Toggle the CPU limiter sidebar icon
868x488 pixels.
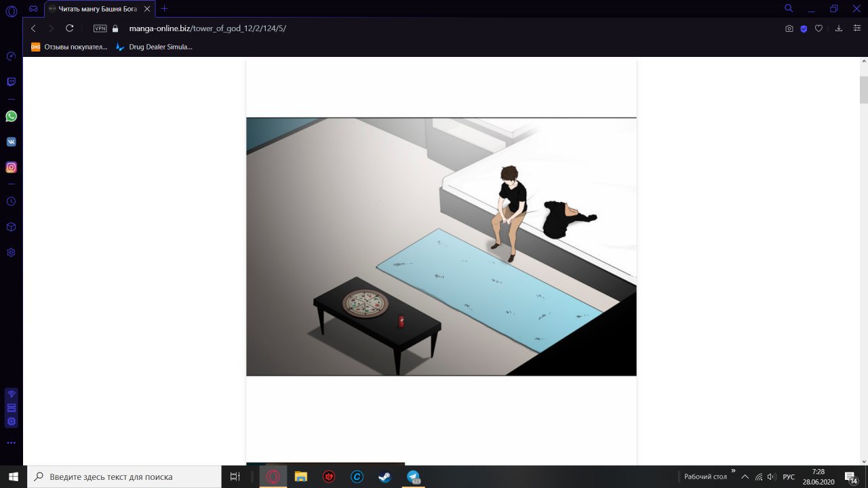pyautogui.click(x=11, y=421)
